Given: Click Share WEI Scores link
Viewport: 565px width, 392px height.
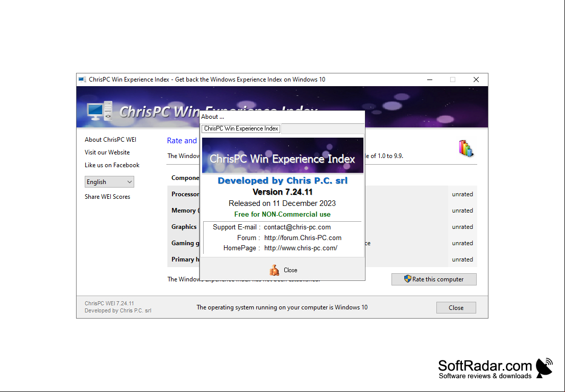Looking at the screenshot, I should click(107, 197).
